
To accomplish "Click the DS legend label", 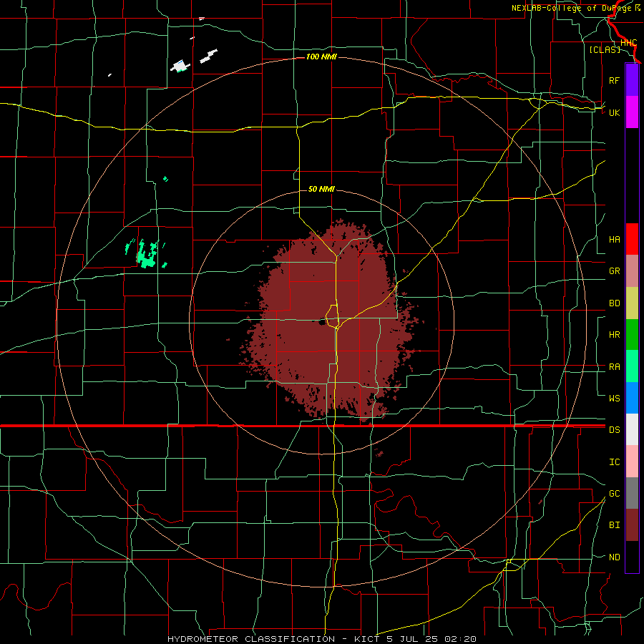I will coord(614,429).
